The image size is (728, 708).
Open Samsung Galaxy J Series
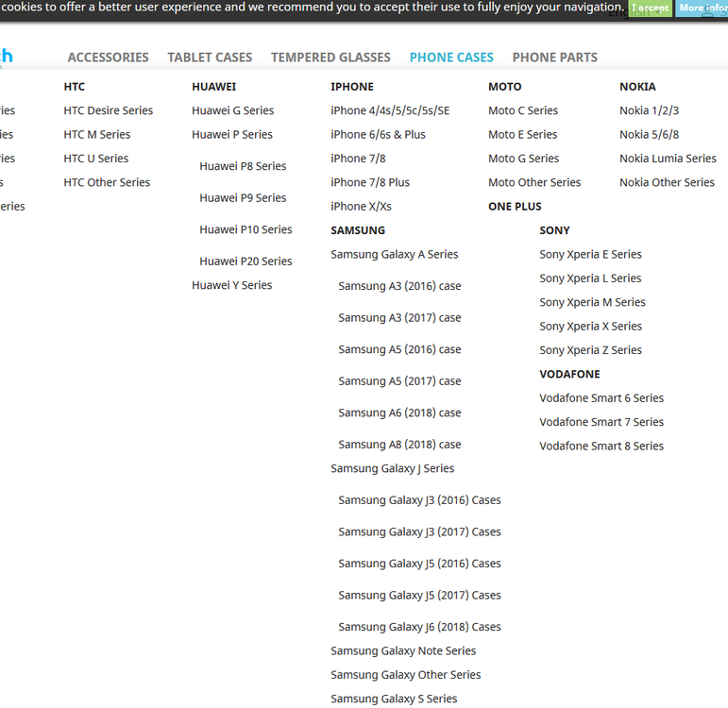tap(392, 468)
